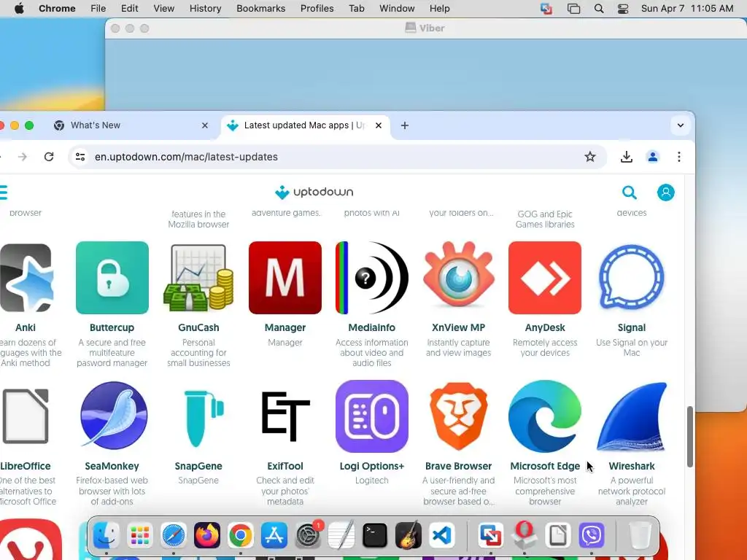747x560 pixels.
Task: Reload the page
Action: pyautogui.click(x=49, y=157)
